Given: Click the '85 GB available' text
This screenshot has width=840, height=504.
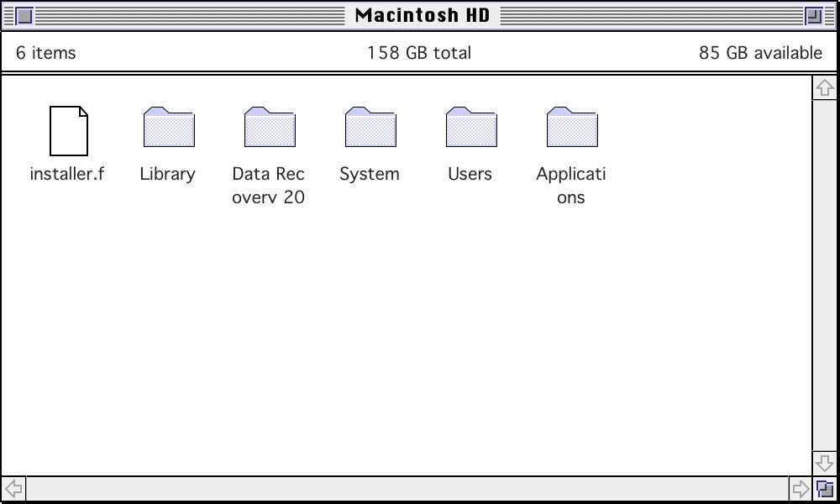Looking at the screenshot, I should point(760,52).
